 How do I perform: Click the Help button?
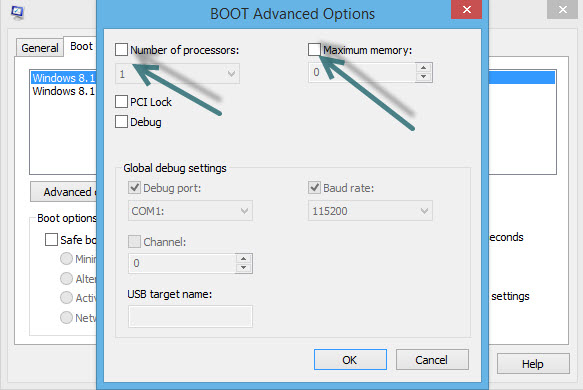[x=533, y=364]
